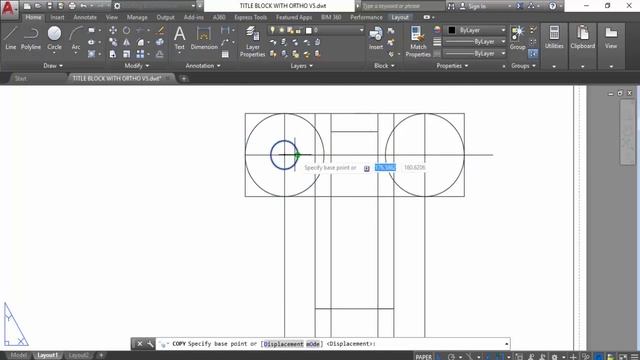Viewport: 640px width, 360px height.
Task: Click the Move tool in Modify panel
Action: 113,30
